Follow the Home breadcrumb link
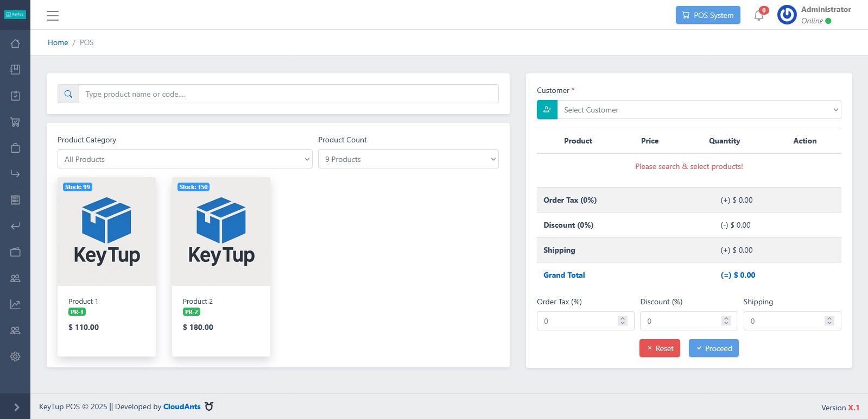This screenshot has height=419, width=868. 58,42
